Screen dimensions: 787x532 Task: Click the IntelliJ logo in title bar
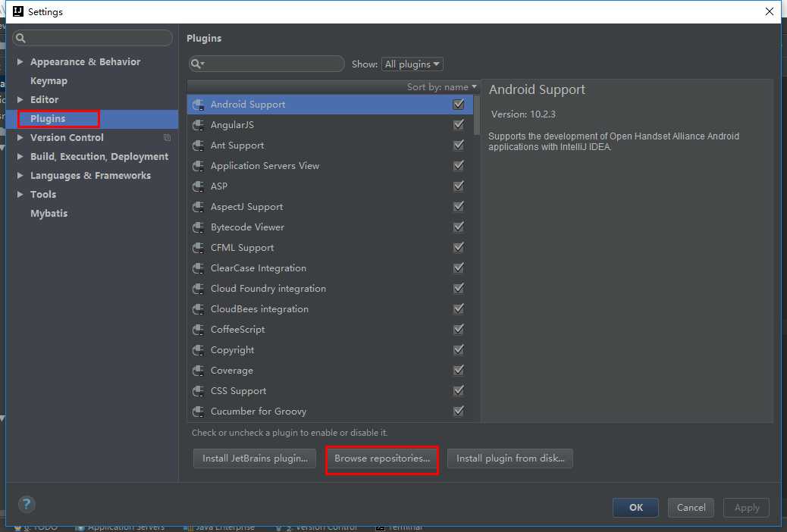pyautogui.click(x=18, y=11)
